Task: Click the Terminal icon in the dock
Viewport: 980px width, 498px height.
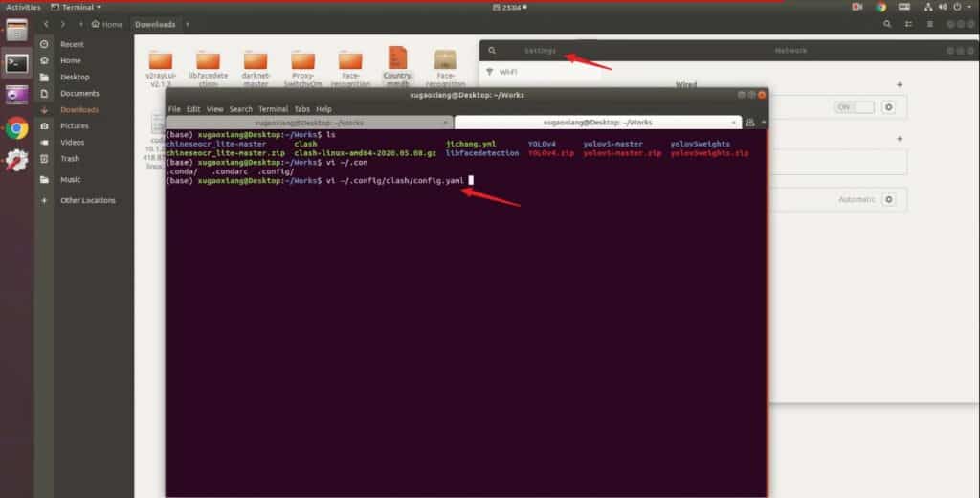Action: tap(16, 63)
